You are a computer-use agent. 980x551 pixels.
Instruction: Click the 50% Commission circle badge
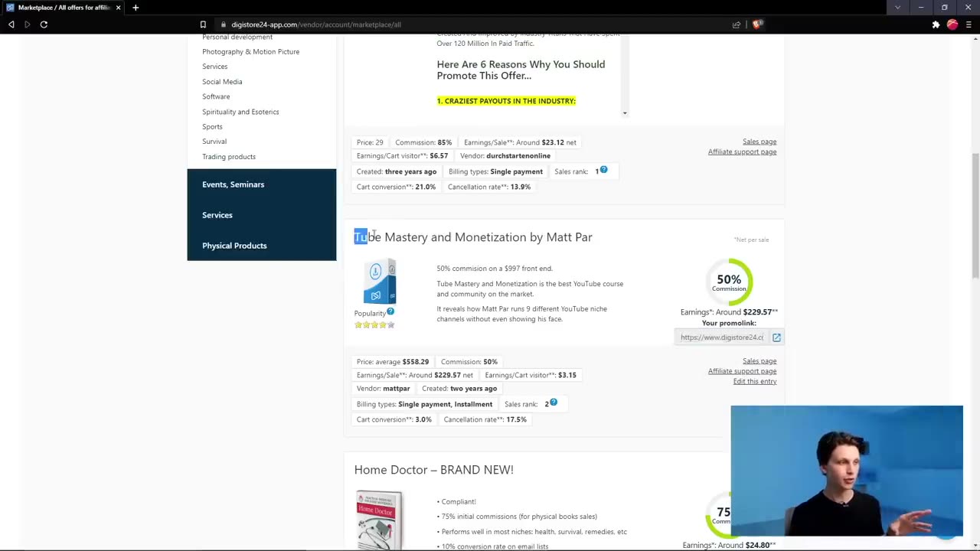click(729, 281)
